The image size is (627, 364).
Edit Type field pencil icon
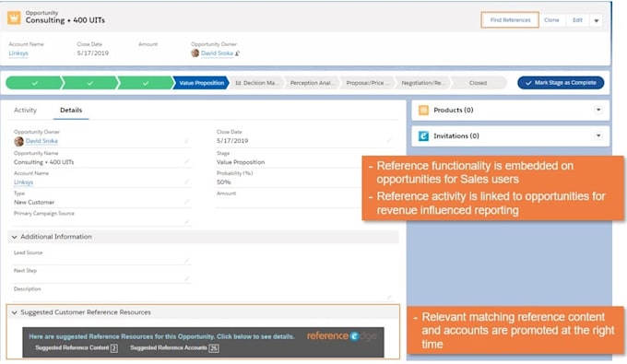point(186,202)
